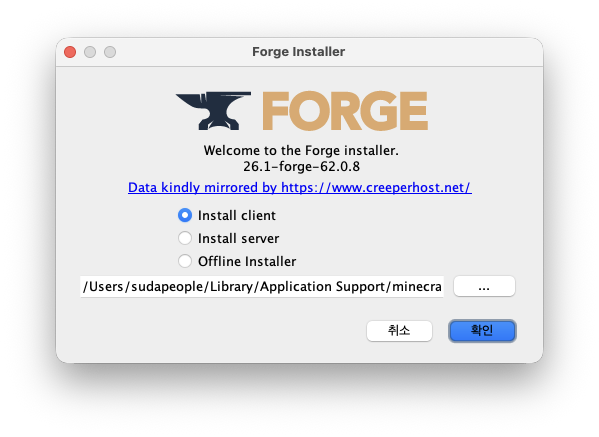Screen dimensions: 599x437
Task: Select the Offline Installer radio circle
Action: 185,261
